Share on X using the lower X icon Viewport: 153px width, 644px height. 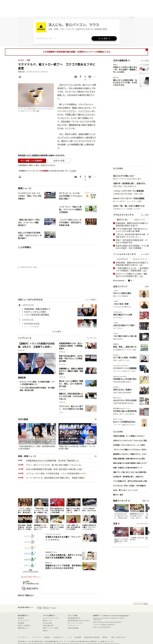click(85, 177)
